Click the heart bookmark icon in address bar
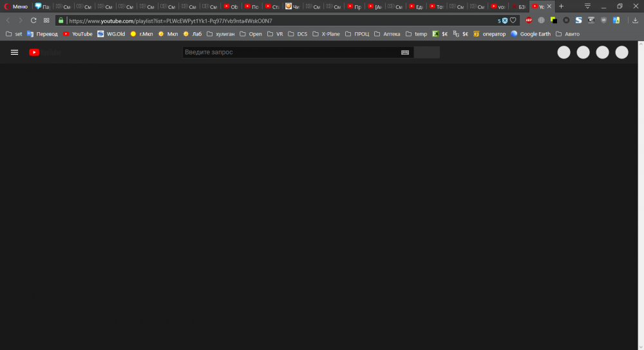 point(513,21)
